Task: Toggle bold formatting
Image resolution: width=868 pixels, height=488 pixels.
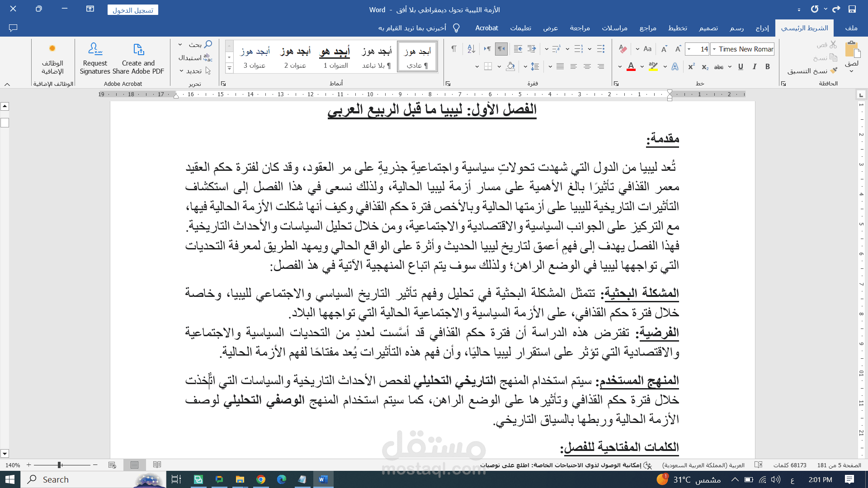Action: 768,67
